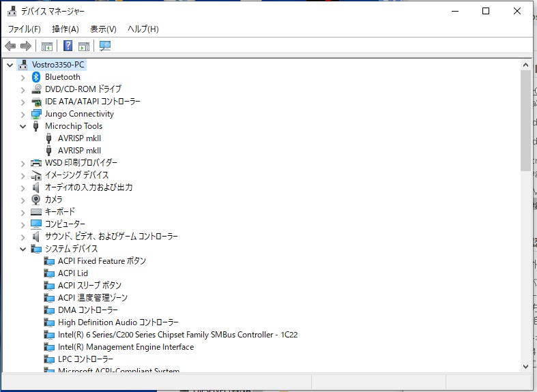
Task: Collapse the システム デバイス category
Action: pos(23,250)
